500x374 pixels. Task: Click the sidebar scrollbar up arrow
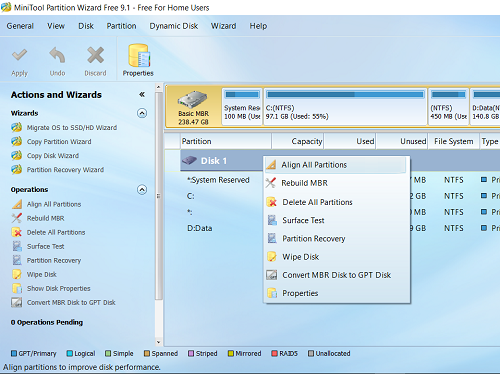click(x=158, y=87)
